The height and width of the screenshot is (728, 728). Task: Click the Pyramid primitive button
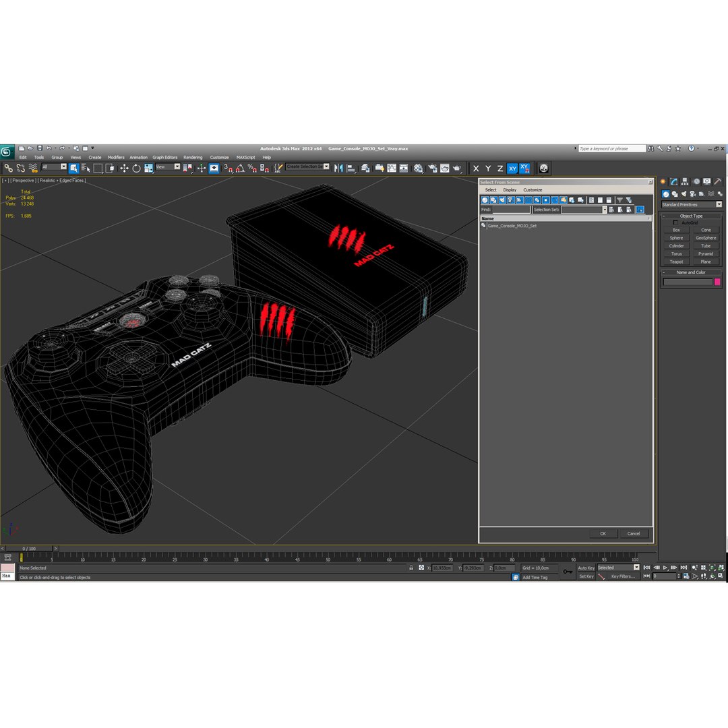pos(706,254)
